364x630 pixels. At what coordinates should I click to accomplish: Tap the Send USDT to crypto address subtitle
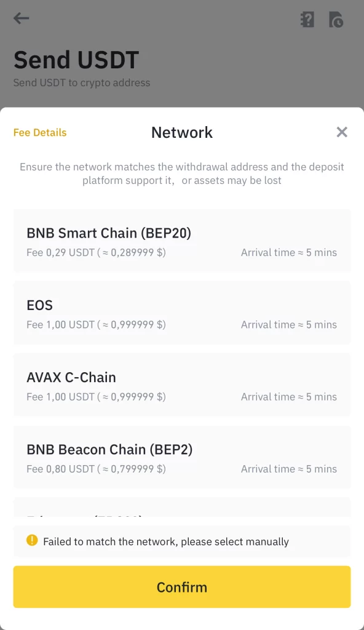[82, 83]
